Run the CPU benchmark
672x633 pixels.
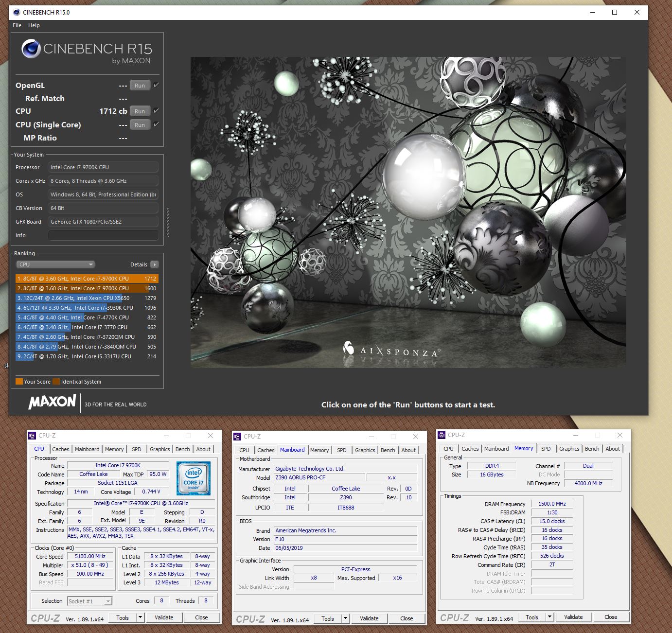tap(140, 111)
